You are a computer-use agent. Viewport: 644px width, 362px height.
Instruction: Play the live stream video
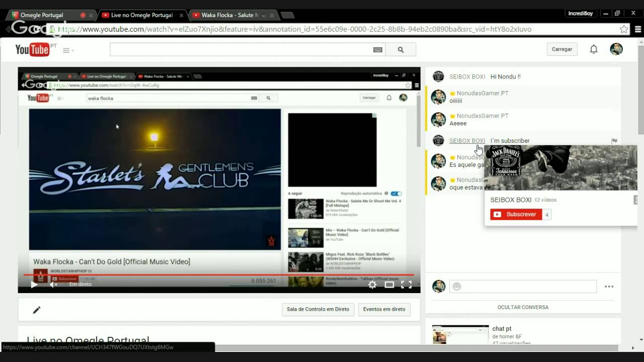click(x=34, y=285)
